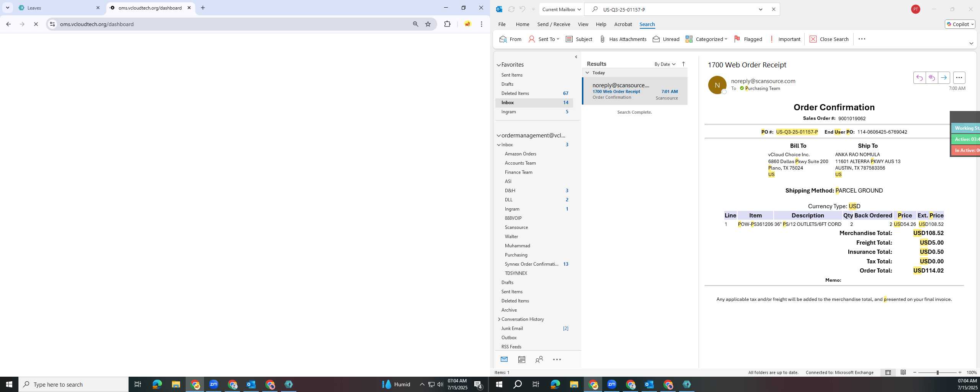Screen dimensions: 980x392
Task: Open the Send / Receive tab
Action: [554, 24]
